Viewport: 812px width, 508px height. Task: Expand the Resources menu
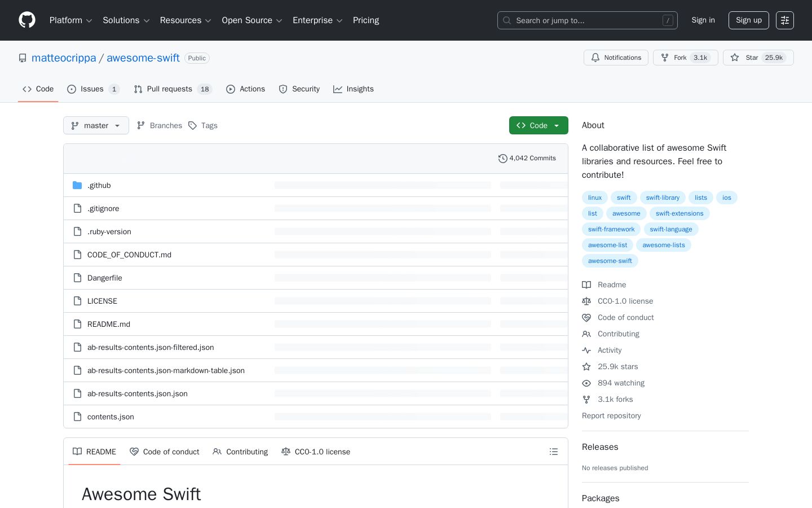186,20
